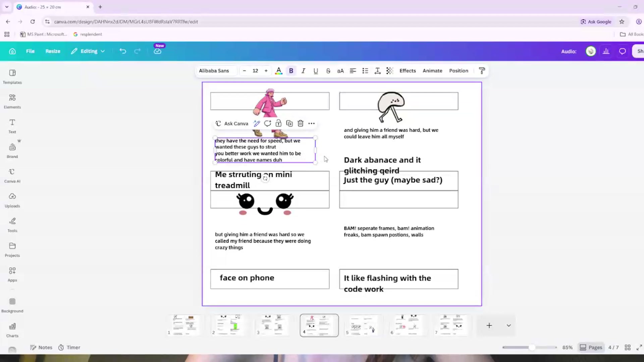The image size is (644, 362).
Task: Add comment from floating toolbar
Action: [x=267, y=124]
